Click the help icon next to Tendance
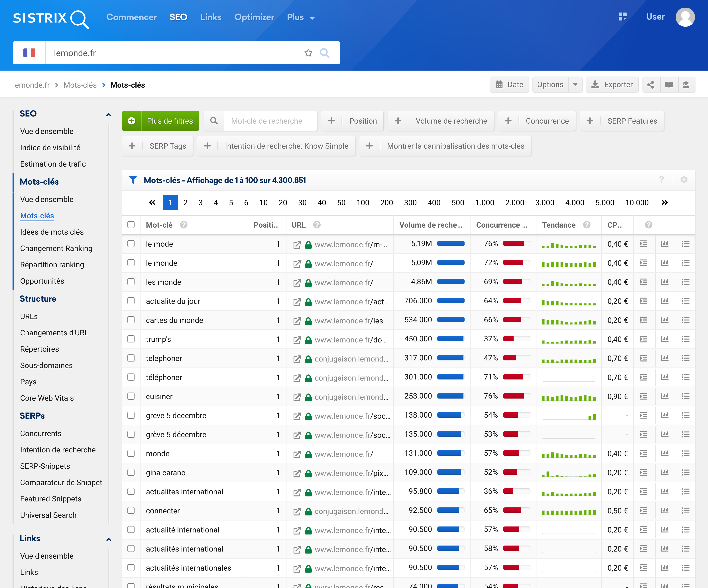The width and height of the screenshot is (708, 588). 587,225
